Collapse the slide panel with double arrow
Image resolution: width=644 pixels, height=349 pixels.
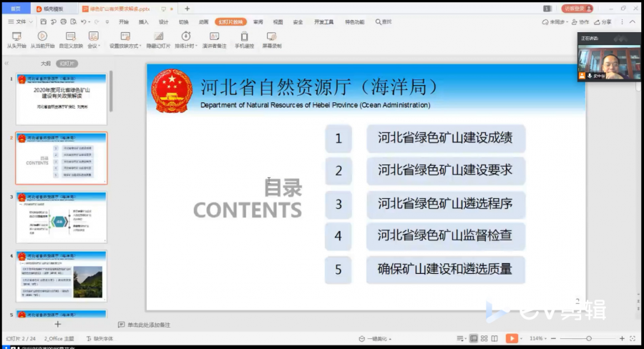click(x=6, y=63)
